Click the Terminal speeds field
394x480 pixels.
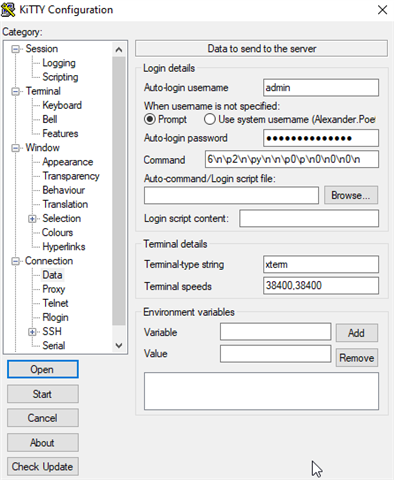pyautogui.click(x=321, y=286)
